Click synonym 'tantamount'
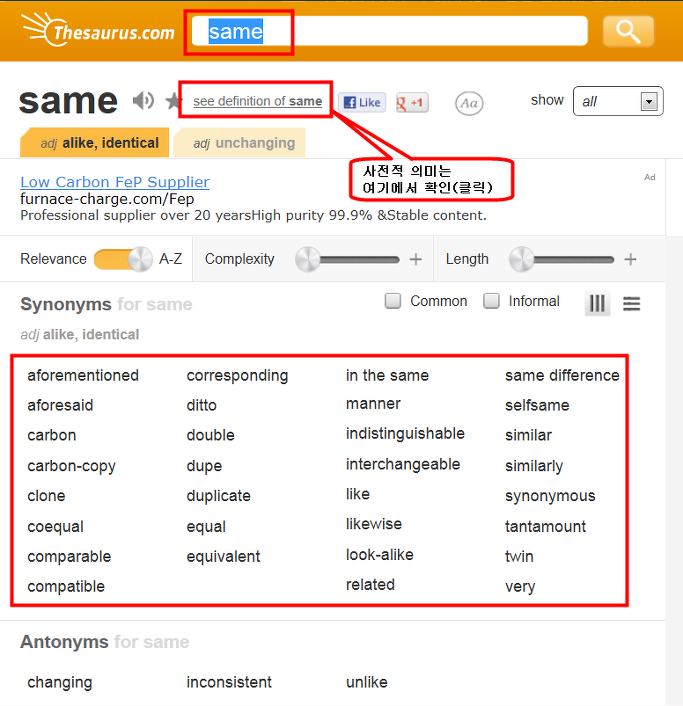The image size is (683, 706). (545, 526)
